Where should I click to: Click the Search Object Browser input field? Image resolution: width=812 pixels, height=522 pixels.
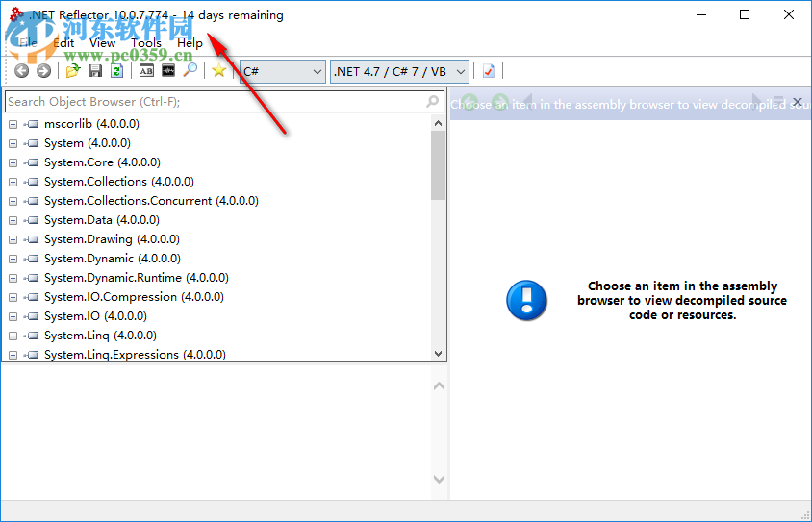click(x=224, y=101)
